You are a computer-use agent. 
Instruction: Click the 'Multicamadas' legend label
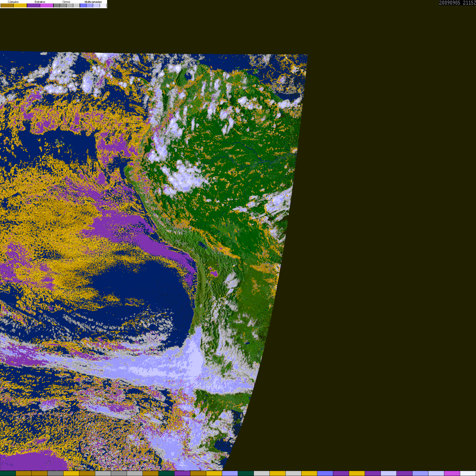[93, 2]
